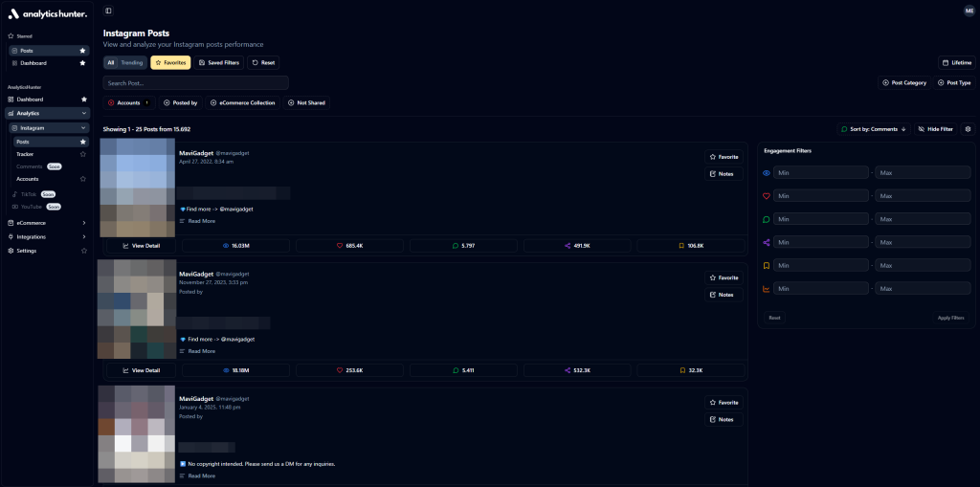Image resolution: width=980 pixels, height=487 pixels.
Task: Click Min field for comments filter
Action: pyautogui.click(x=820, y=219)
